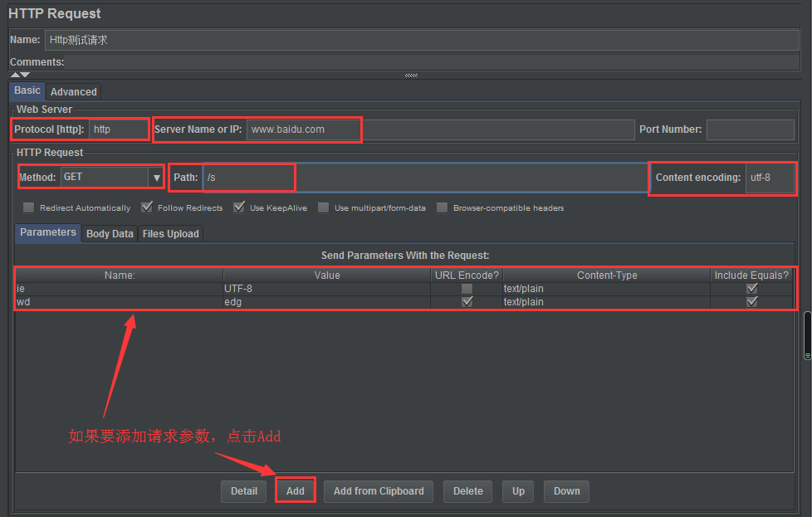Click the Content encoding field utf-8

[770, 178]
